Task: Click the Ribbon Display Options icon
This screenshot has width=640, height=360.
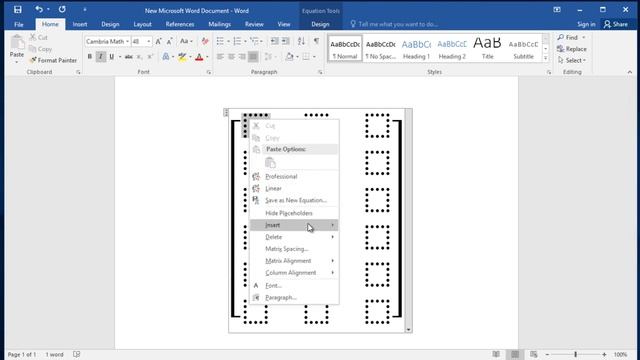Action: [557, 9]
